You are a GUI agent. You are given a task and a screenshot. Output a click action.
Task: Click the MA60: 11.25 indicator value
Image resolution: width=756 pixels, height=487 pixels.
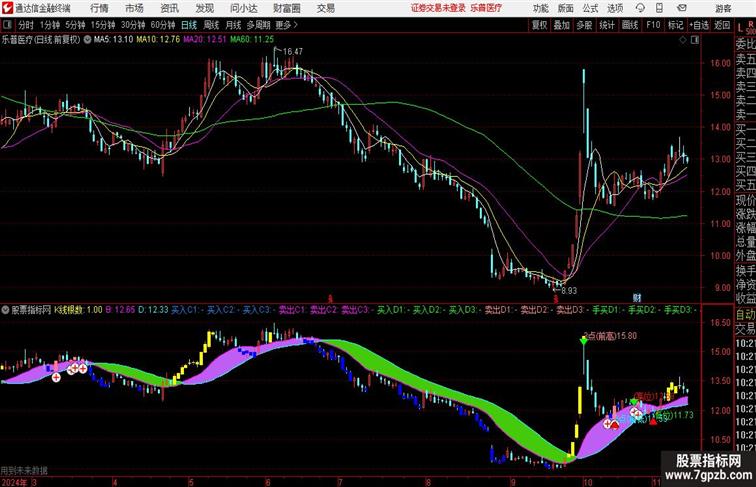point(252,40)
